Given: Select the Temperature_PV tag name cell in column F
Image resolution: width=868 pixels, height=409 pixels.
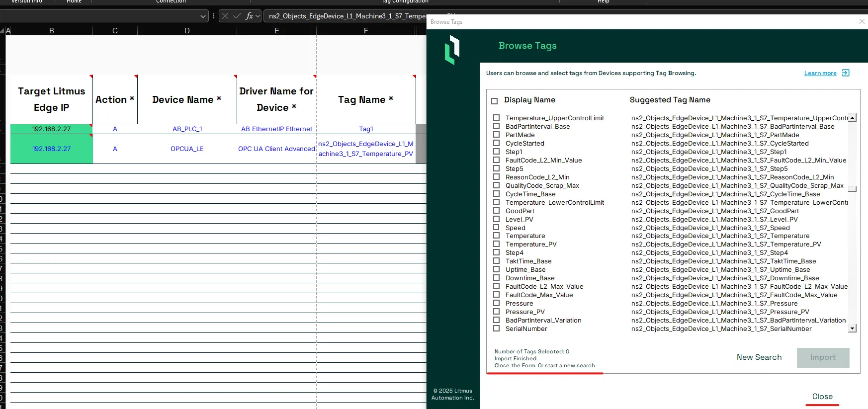Looking at the screenshot, I should [x=366, y=149].
